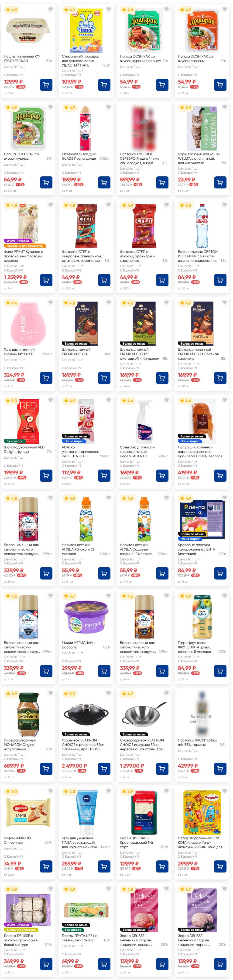Add Зефир DELISSE лесные ягоды to cart
The width and height of the screenshot is (233, 980).
coord(162,964)
